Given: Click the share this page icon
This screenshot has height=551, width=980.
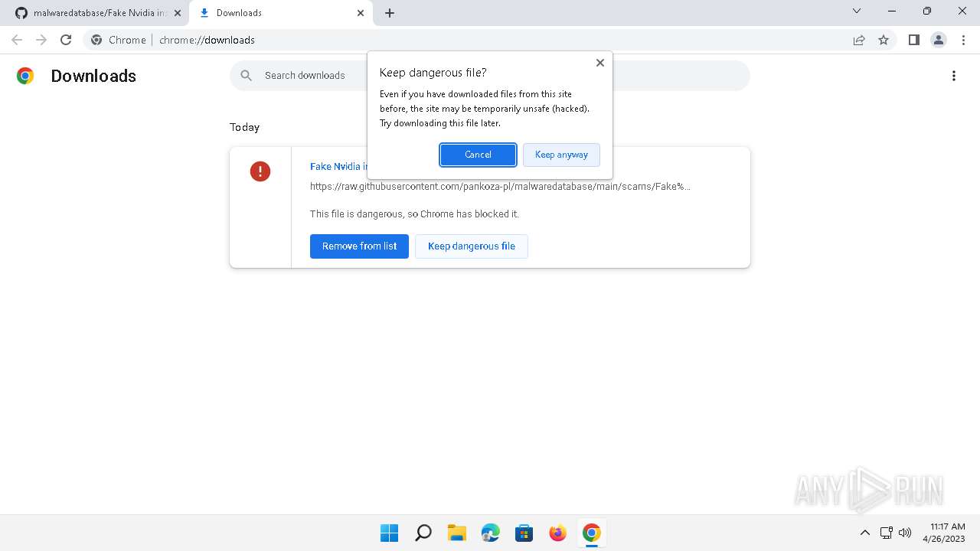Looking at the screenshot, I should tap(859, 40).
